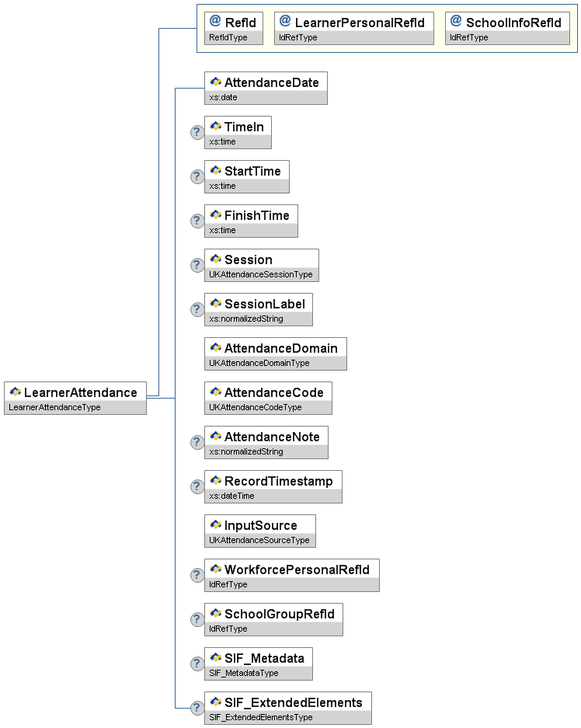Click the question mark beside SIF_Metadata

(197, 664)
